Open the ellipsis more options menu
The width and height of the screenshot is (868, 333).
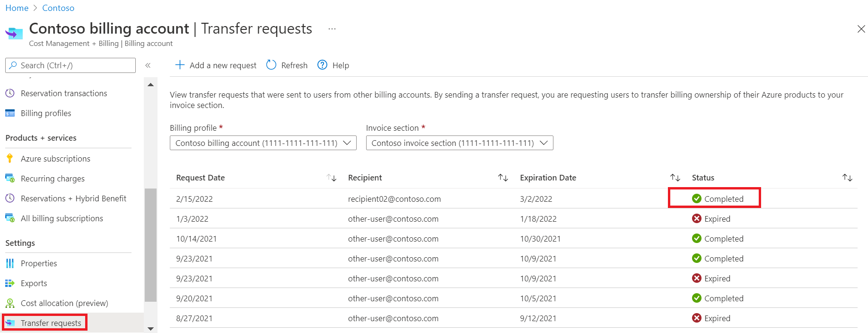tap(332, 29)
